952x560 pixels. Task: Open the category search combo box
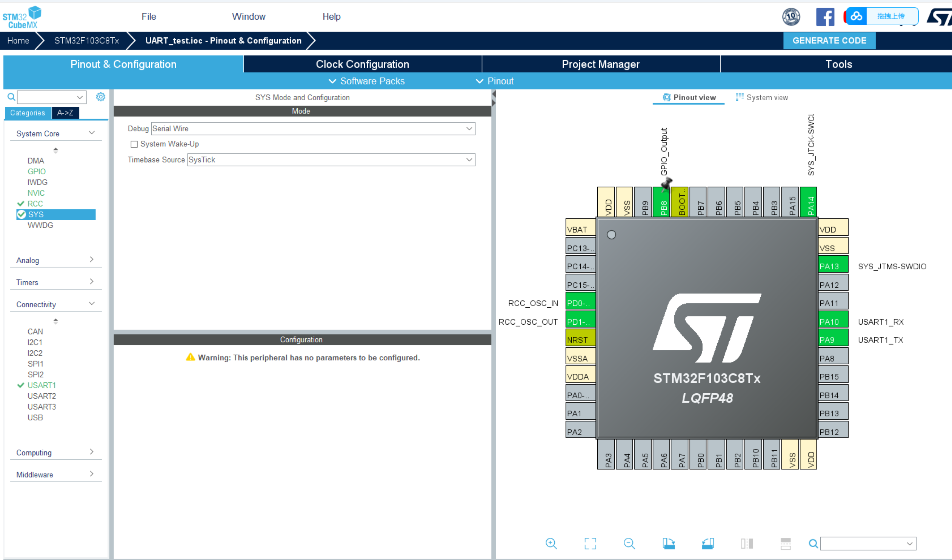click(52, 97)
